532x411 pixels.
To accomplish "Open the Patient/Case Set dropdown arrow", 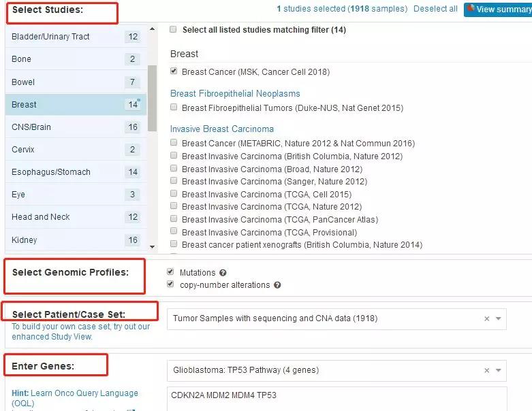I will tap(499, 318).
